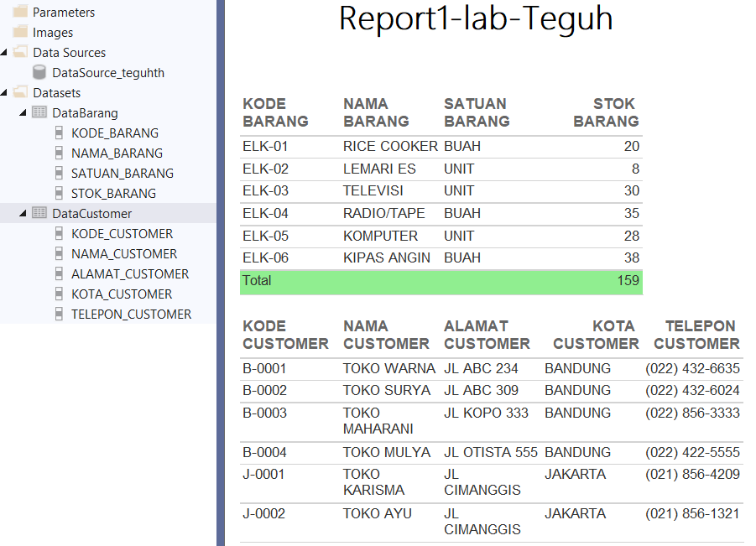Click the KODE_CUSTOMER field icon

(59, 233)
